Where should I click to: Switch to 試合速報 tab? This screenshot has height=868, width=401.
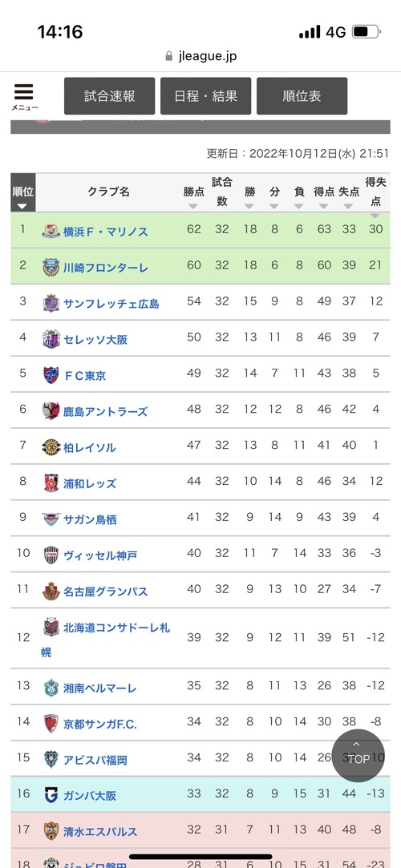(110, 95)
